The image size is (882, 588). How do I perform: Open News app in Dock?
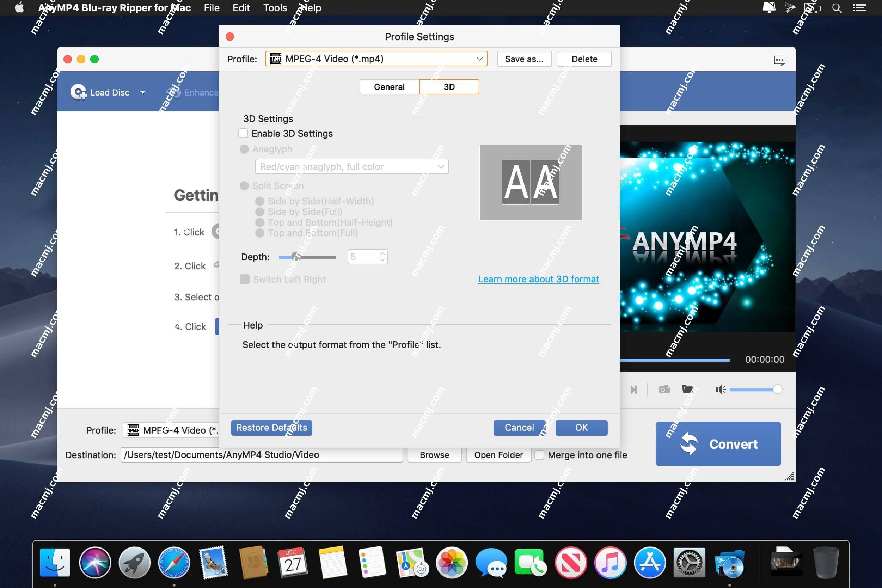pyautogui.click(x=570, y=563)
